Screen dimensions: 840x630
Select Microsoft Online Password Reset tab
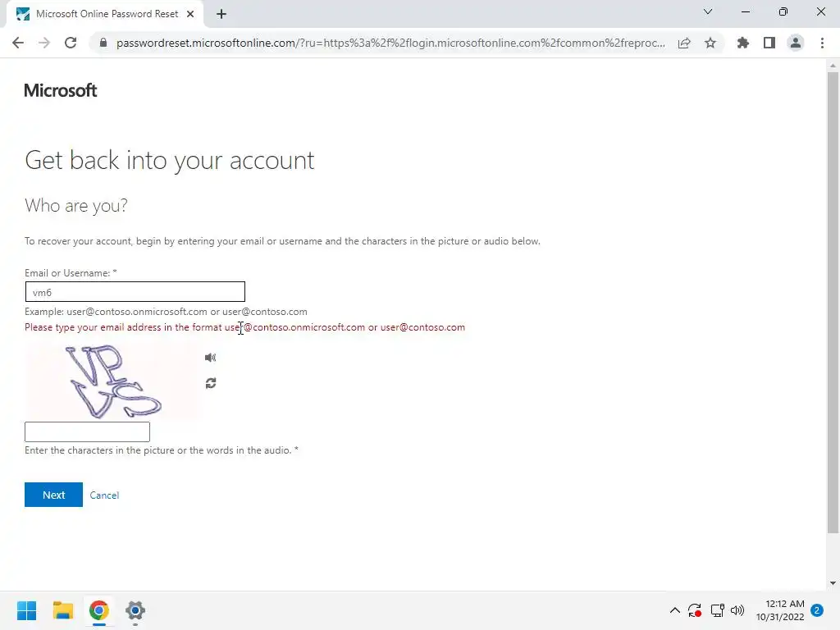tap(105, 15)
